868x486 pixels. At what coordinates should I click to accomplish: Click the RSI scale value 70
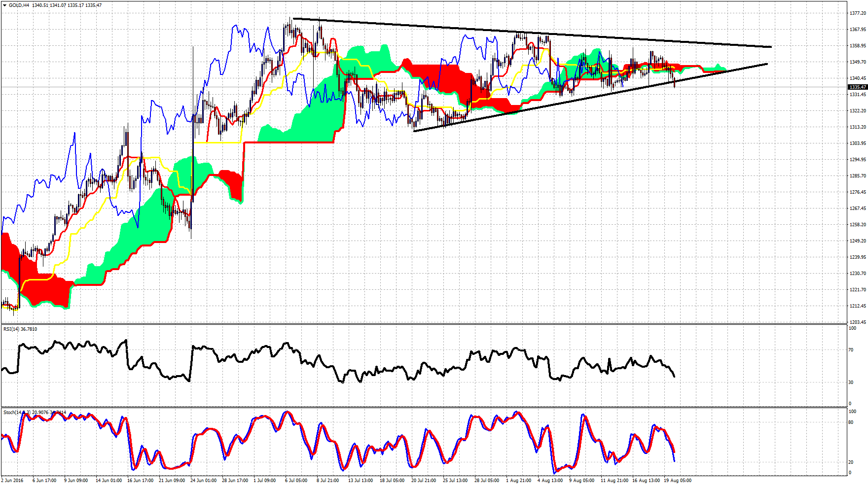click(851, 350)
